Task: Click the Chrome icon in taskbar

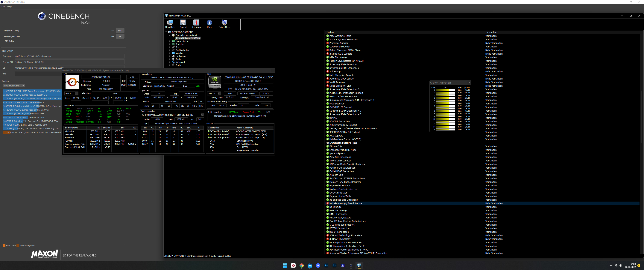Action: pos(301,265)
